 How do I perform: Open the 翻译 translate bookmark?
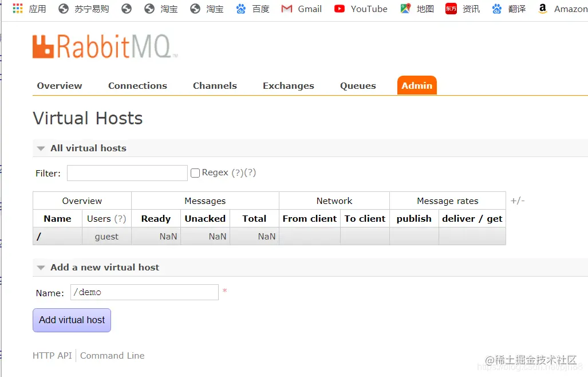pyautogui.click(x=509, y=9)
